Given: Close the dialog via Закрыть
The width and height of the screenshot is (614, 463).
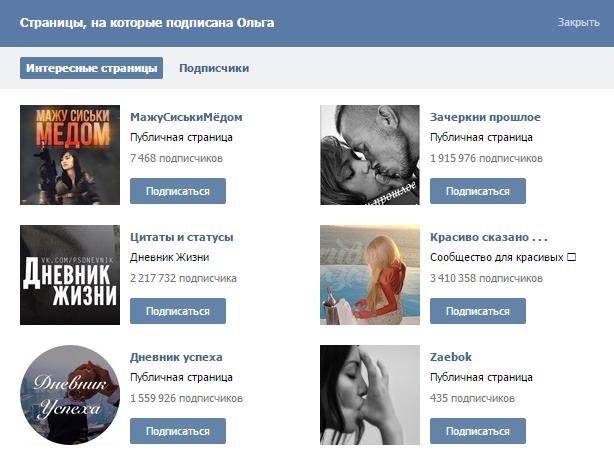Looking at the screenshot, I should point(578,22).
